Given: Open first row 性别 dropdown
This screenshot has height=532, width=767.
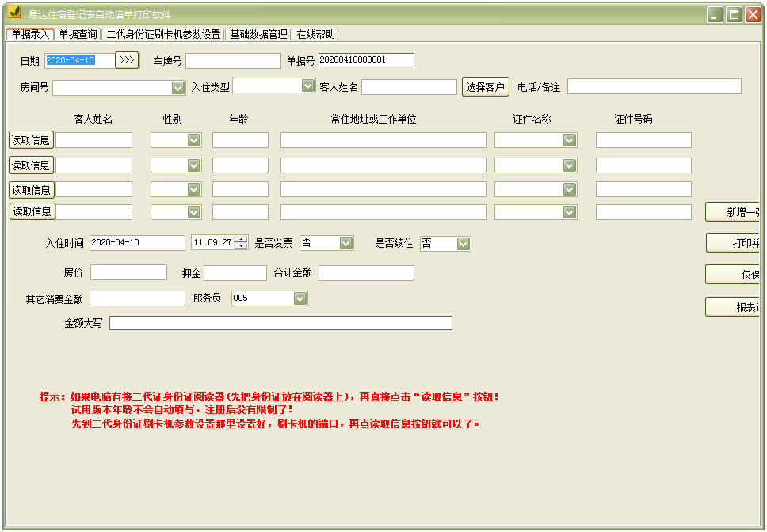Looking at the screenshot, I should (194, 140).
